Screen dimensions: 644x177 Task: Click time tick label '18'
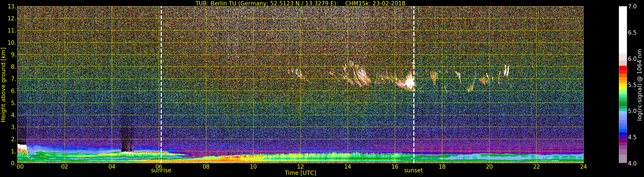(x=442, y=167)
